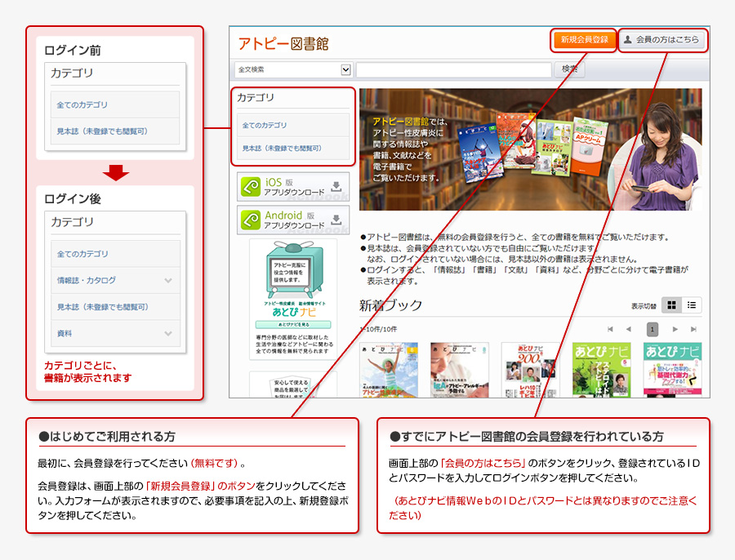Click the next page arrow under 新着ブック

tap(675, 328)
